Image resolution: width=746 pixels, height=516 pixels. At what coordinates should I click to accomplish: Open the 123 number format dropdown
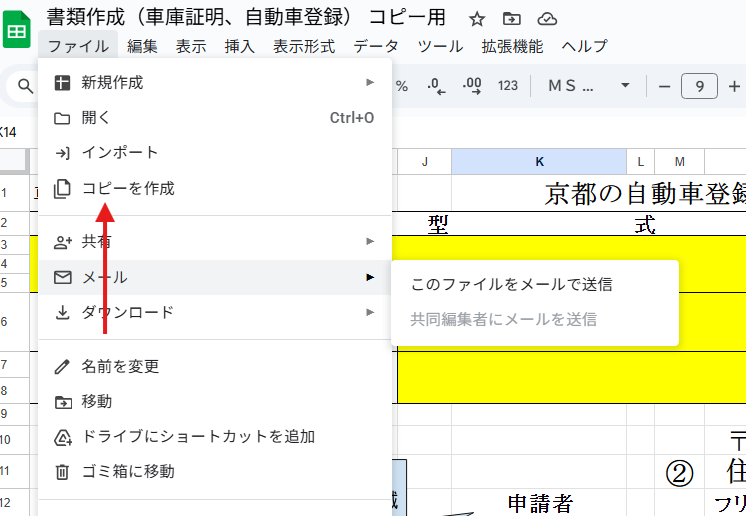coord(508,86)
